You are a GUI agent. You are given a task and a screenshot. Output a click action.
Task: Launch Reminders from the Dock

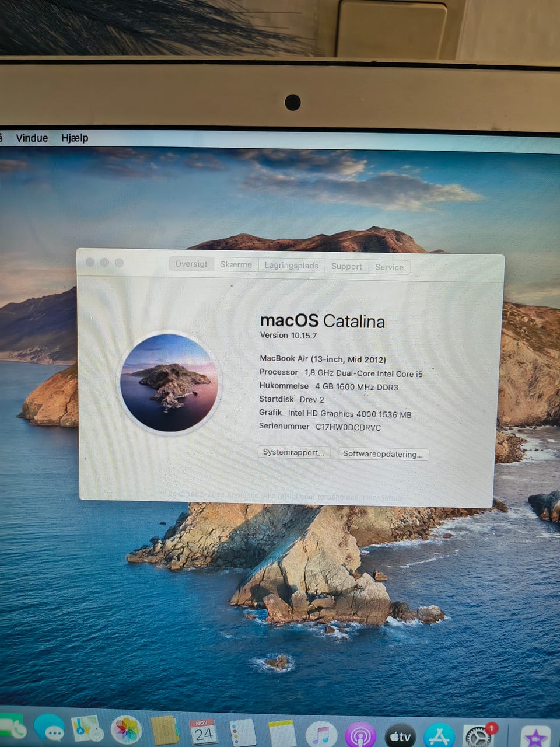pos(243,732)
